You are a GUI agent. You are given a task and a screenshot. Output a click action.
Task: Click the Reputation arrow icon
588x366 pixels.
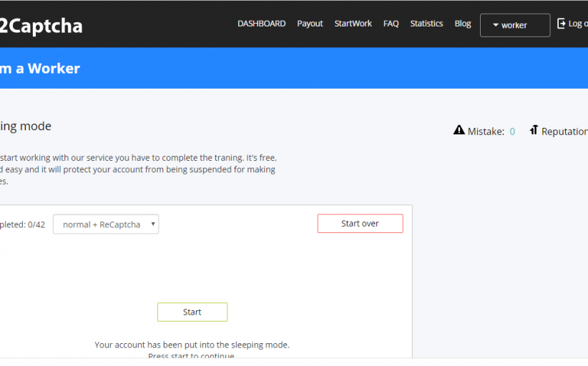pos(534,130)
